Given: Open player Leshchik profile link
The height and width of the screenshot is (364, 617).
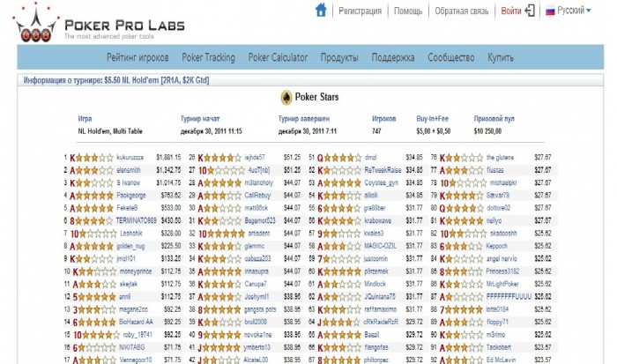Looking at the screenshot, I should coord(131,234).
